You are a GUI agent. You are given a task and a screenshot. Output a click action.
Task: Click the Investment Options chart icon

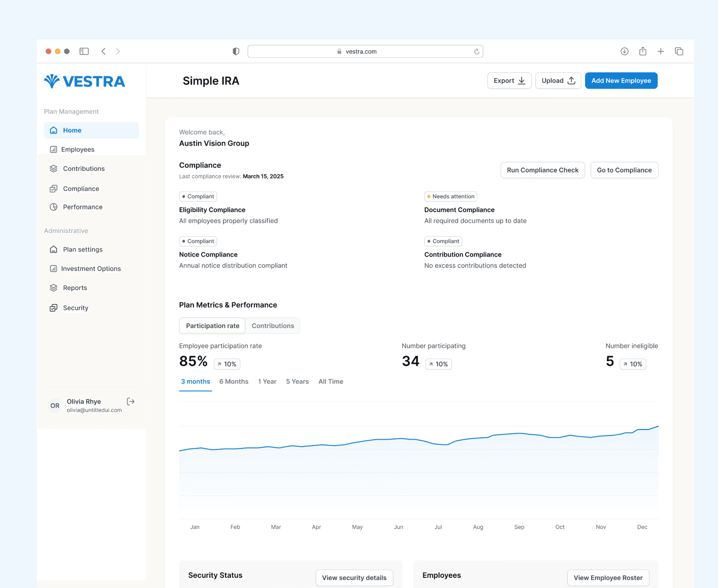[x=54, y=269]
